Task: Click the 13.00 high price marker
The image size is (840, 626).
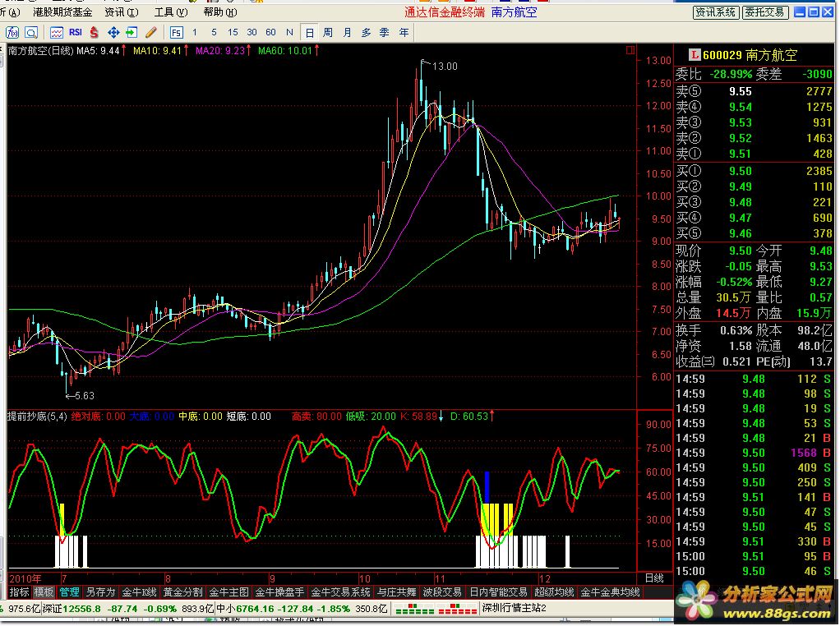Action: [x=445, y=67]
